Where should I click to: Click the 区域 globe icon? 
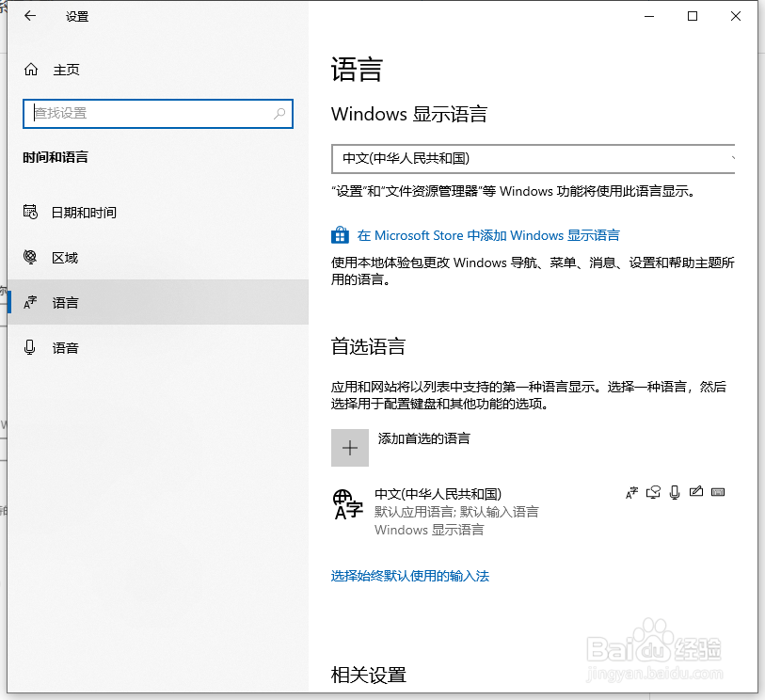click(x=30, y=257)
